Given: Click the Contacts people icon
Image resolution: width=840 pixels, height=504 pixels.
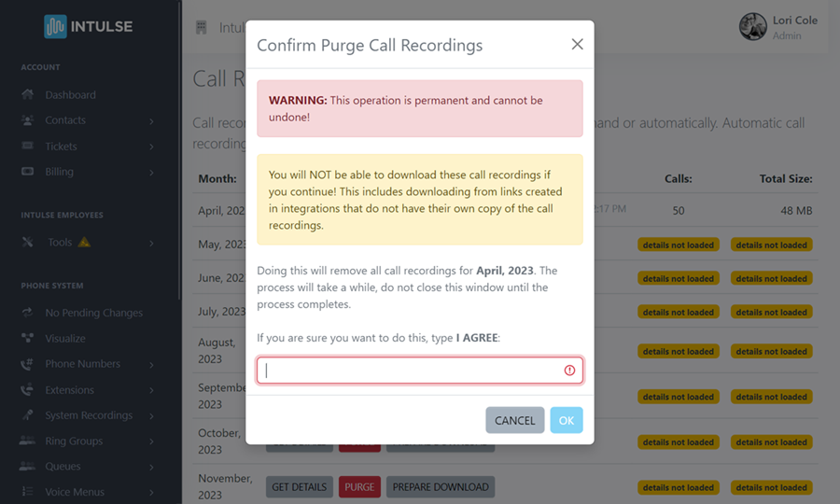Looking at the screenshot, I should (27, 120).
